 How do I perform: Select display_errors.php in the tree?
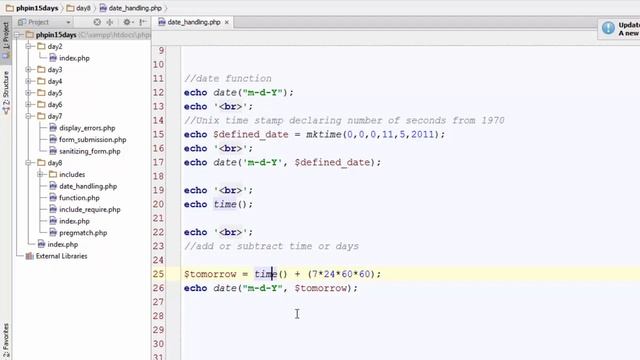point(87,128)
